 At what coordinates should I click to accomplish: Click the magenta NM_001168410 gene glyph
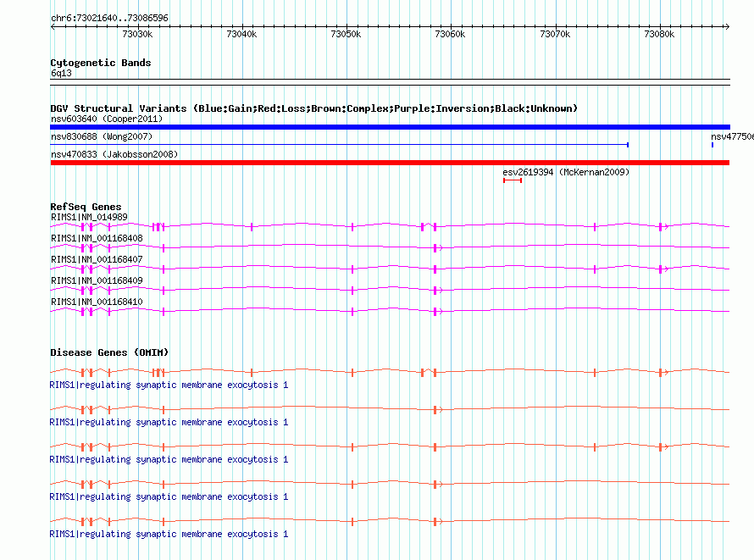coord(390,311)
